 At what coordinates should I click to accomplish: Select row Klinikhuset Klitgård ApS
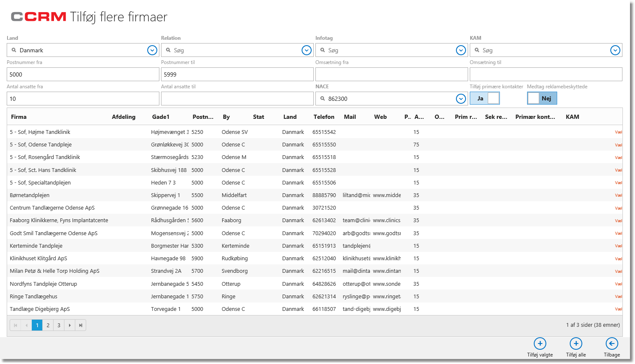pyautogui.click(x=315, y=259)
